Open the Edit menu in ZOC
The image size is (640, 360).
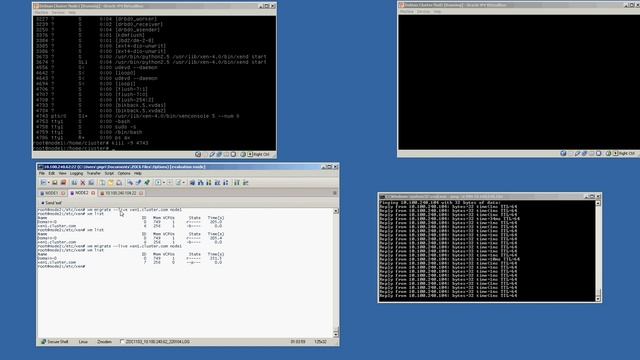[52, 173]
